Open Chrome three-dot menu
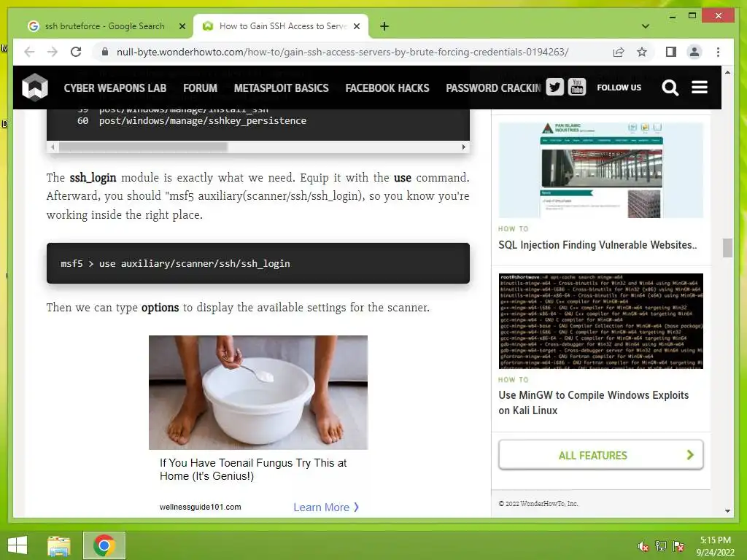Screen dimensions: 747x560 click(x=718, y=52)
